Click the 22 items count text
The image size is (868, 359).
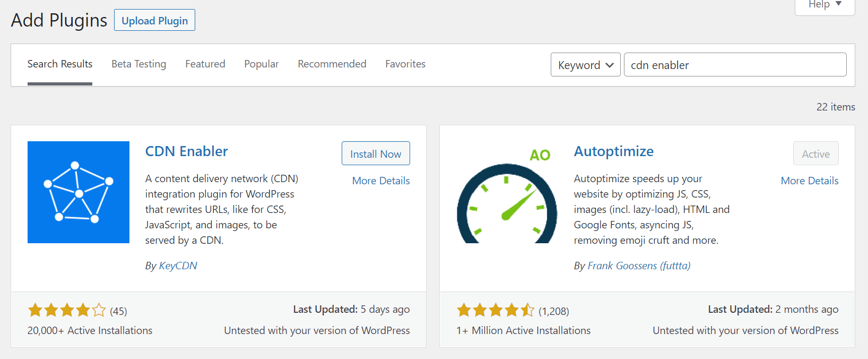point(836,107)
